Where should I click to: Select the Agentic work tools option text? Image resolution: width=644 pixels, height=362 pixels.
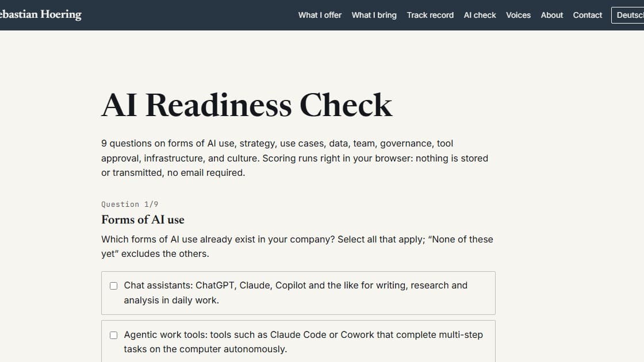pos(303,342)
